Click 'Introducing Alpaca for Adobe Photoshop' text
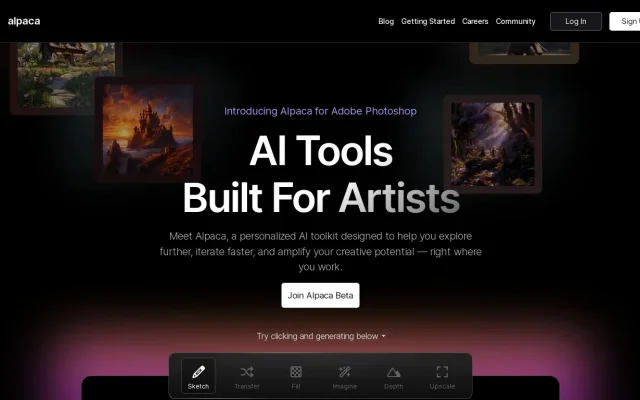This screenshot has width=640, height=400. point(320,111)
